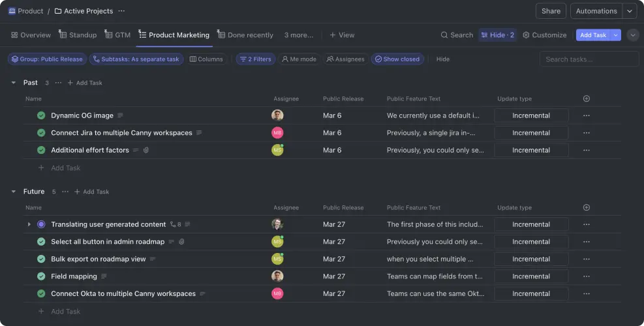This screenshot has height=326, width=644.
Task: Add a new View
Action: pyautogui.click(x=342, y=35)
